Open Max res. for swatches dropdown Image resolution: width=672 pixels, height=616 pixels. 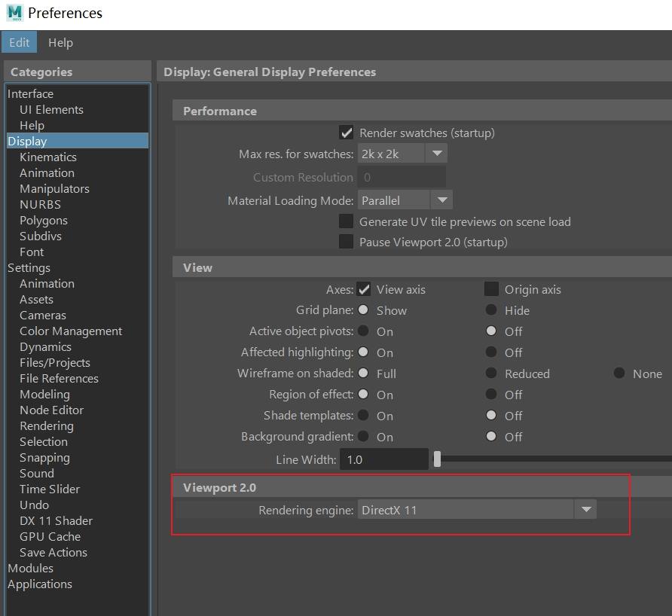point(402,154)
